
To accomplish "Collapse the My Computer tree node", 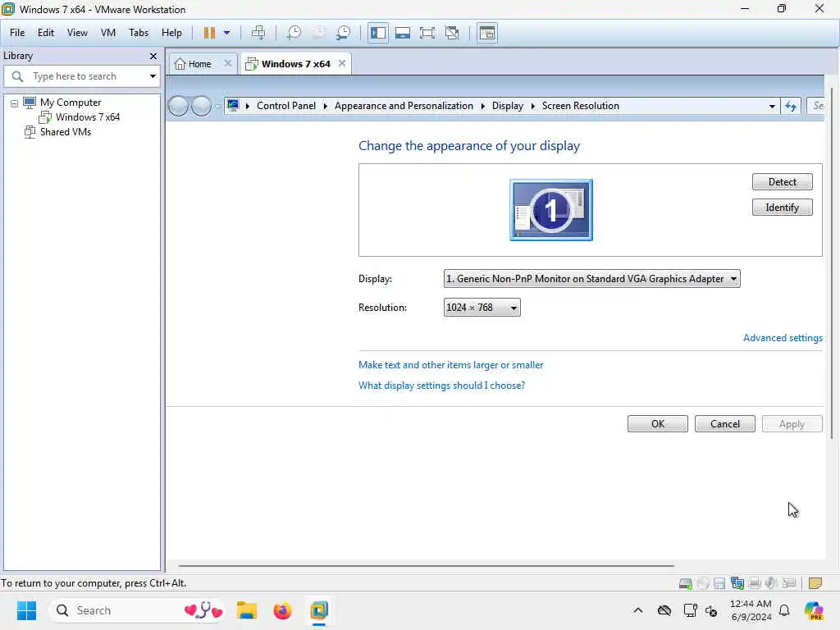I will (x=15, y=103).
